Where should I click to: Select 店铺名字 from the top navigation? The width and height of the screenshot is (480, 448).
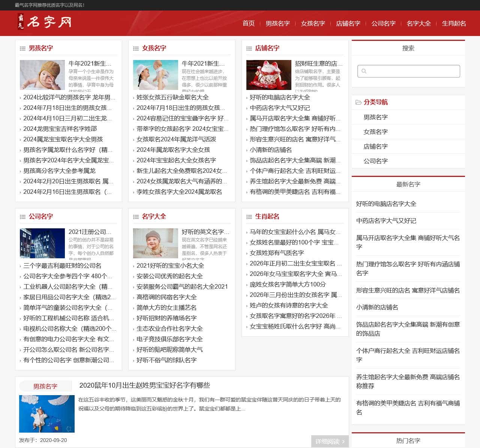[348, 23]
